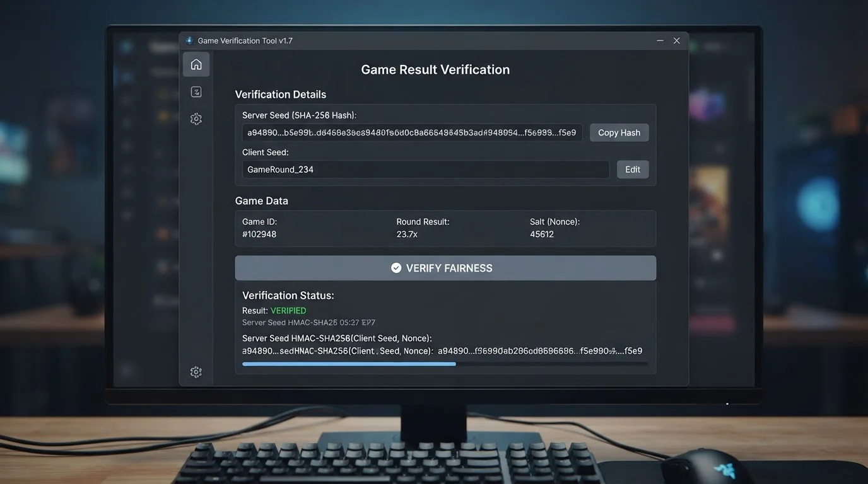
Task: Click the green VERIPIED result text
Action: coord(288,311)
